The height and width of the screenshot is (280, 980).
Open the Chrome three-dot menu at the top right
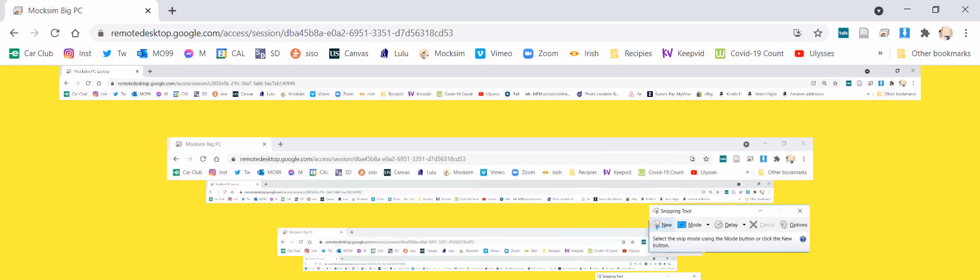pos(966,33)
